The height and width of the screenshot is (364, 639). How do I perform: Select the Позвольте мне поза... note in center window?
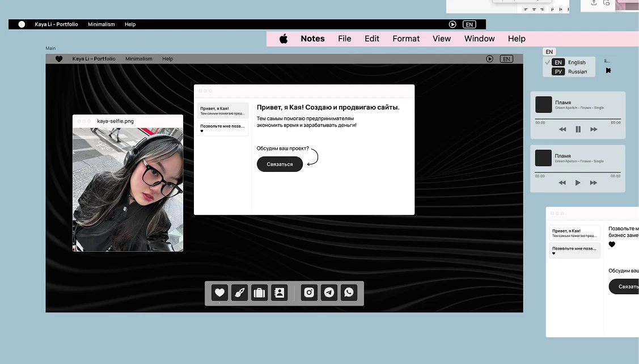coord(222,128)
